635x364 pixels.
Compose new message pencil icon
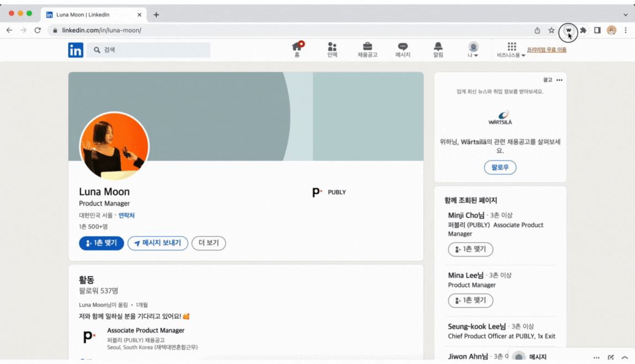611,357
